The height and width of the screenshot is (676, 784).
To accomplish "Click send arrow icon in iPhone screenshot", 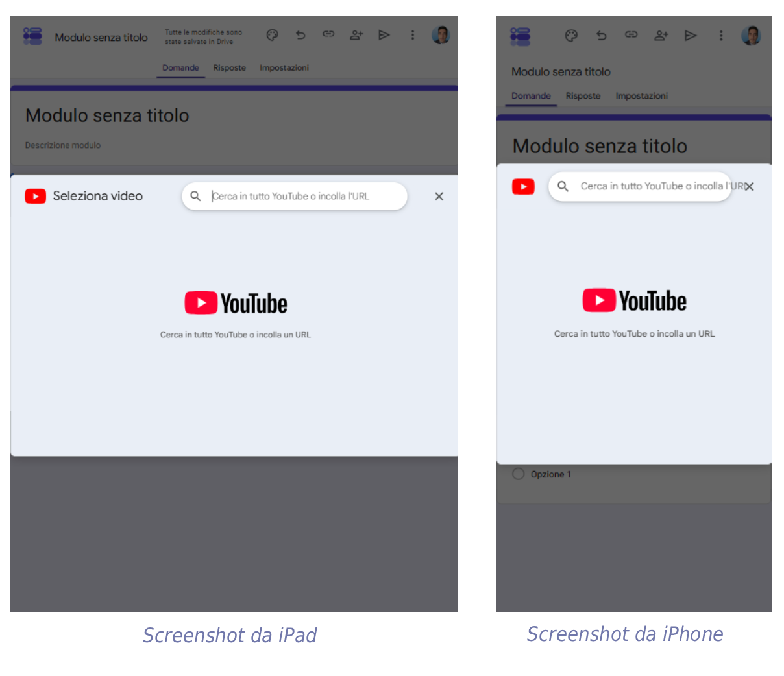I will 691,36.
